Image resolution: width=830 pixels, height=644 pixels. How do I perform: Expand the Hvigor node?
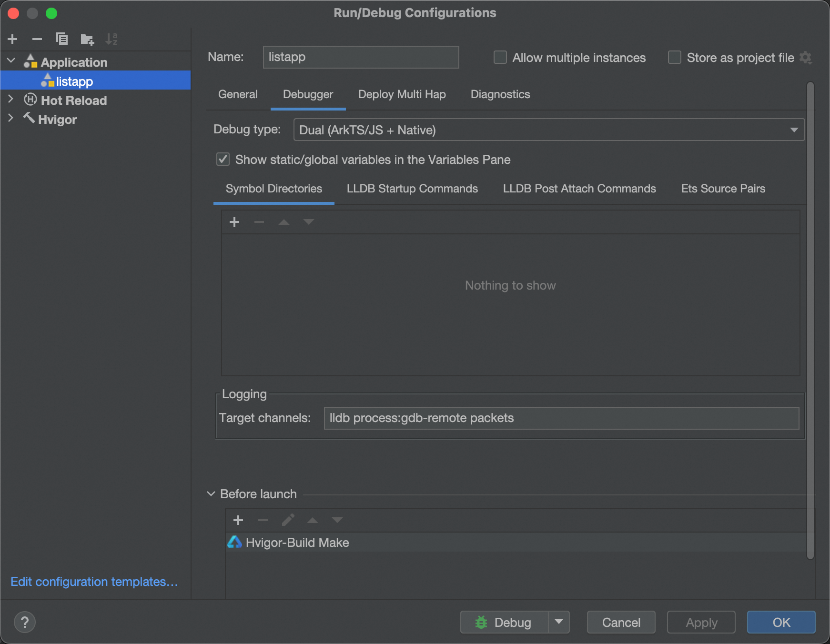(11, 118)
